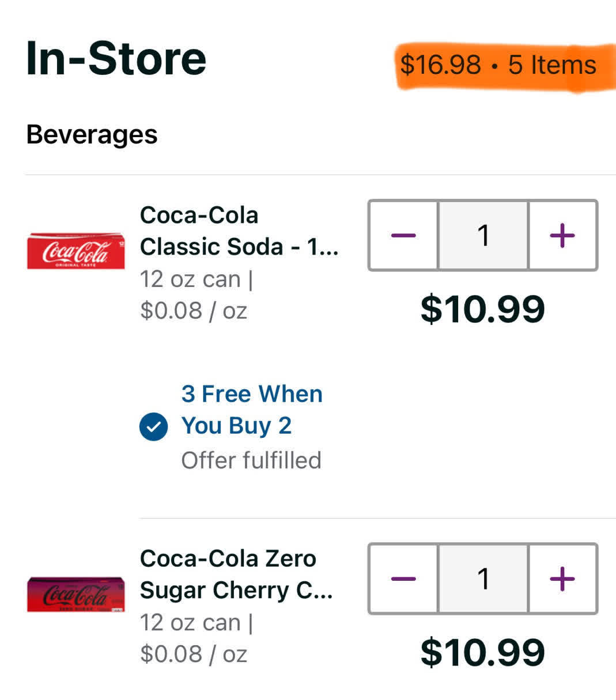Screen dimensions: 616x700
Task: Open the Coca-Cola Classic Soda product title
Action: pyautogui.click(x=239, y=231)
